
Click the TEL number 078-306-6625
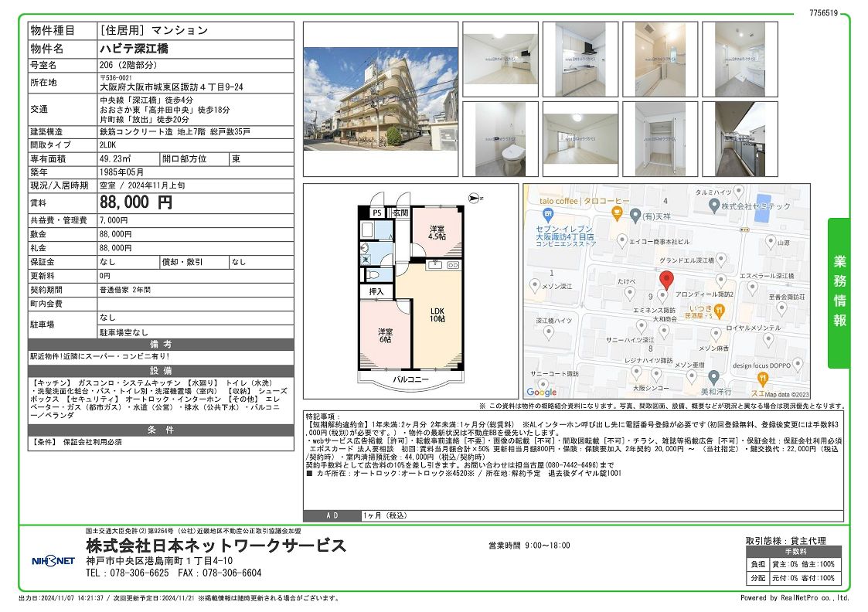[138, 573]
